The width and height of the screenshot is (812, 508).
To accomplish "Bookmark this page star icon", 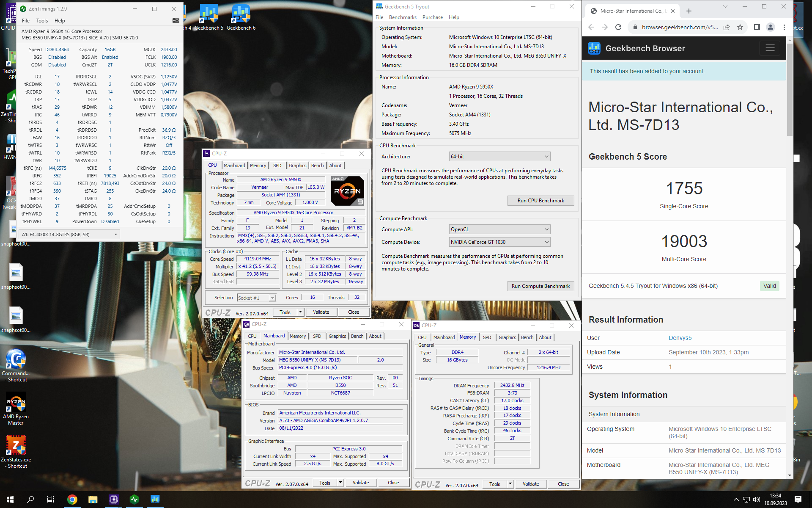I will click(x=740, y=27).
